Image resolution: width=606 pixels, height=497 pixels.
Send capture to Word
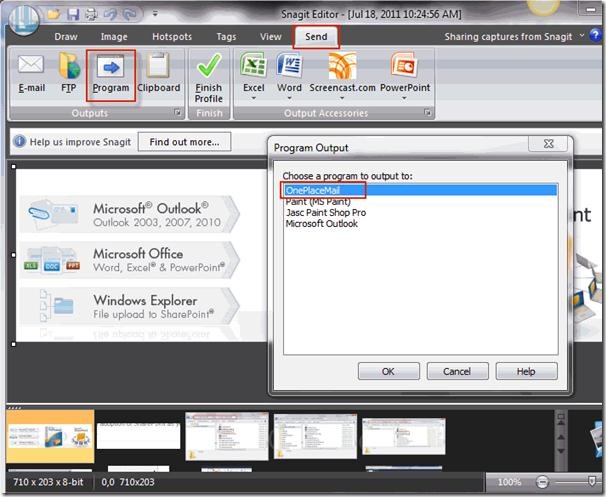pos(289,74)
